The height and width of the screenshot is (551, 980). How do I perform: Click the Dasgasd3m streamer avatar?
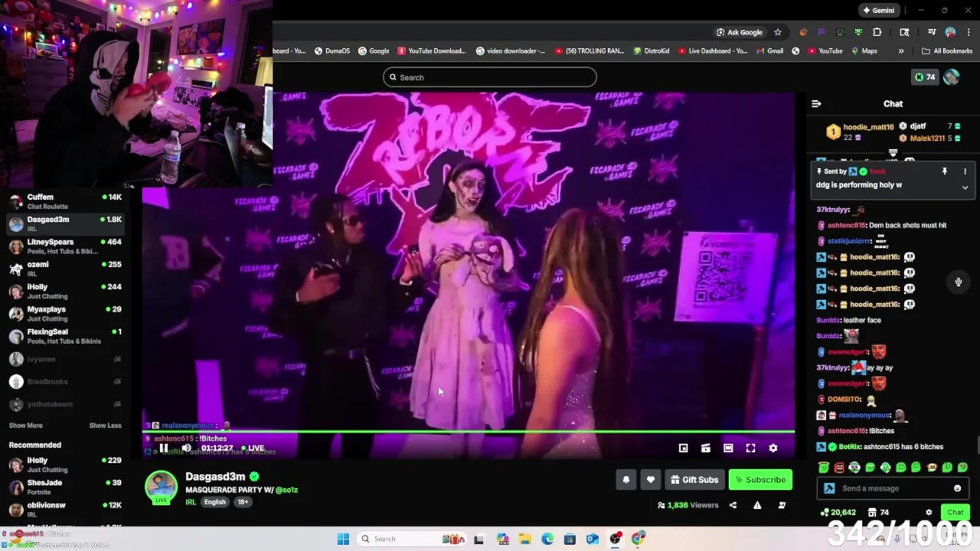[162, 487]
